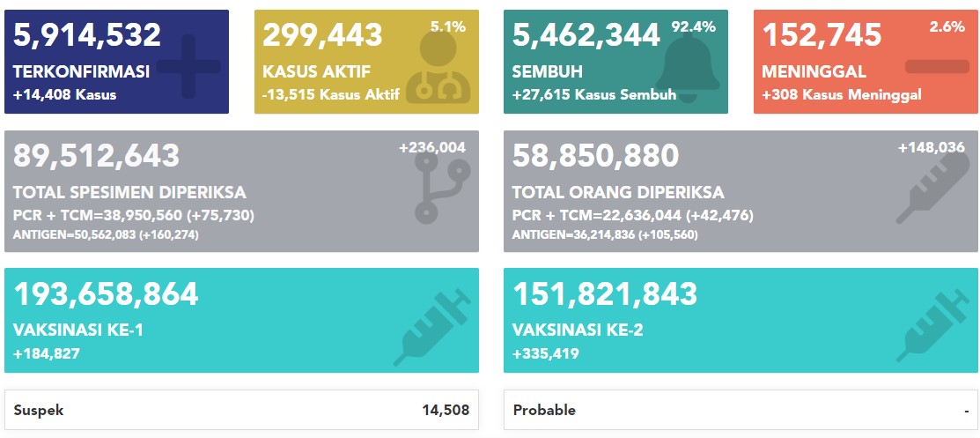Click the 151,821,843 second dose count
The height and width of the screenshot is (438, 980).
point(605,293)
